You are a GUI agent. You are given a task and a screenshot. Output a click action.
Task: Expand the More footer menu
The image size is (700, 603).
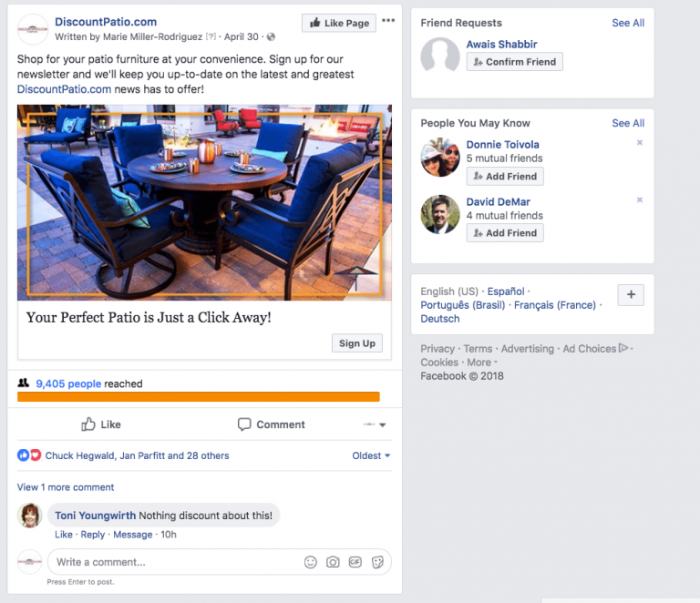coord(481,363)
